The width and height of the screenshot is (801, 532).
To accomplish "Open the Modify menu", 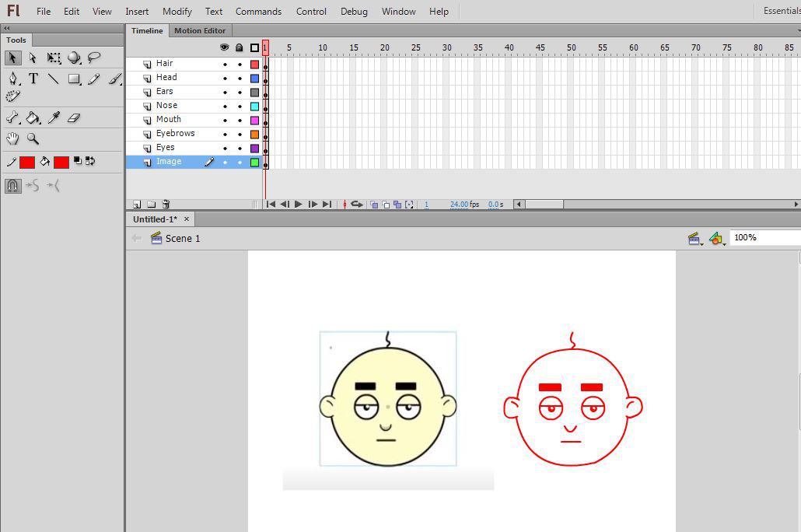I will tap(177, 12).
